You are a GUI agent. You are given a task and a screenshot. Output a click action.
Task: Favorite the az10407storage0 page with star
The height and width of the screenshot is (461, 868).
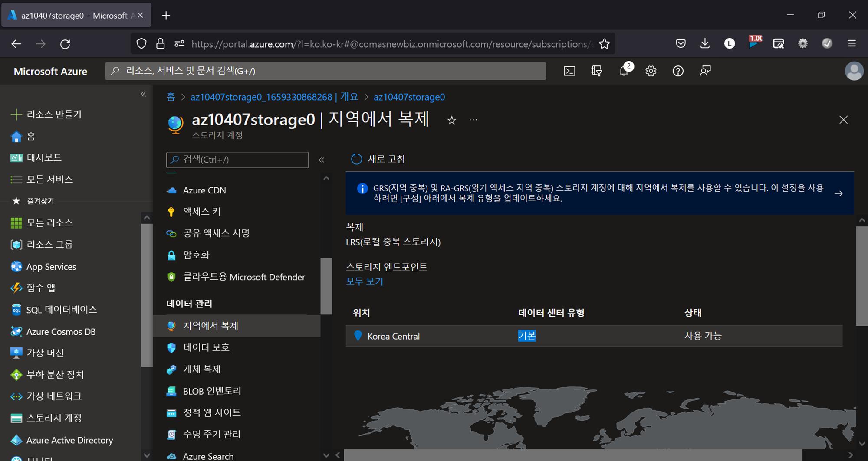452,120
